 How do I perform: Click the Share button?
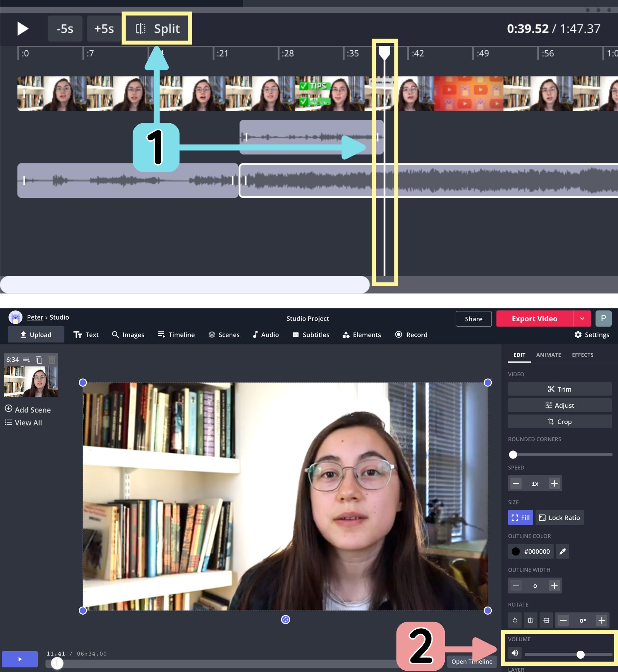point(473,319)
